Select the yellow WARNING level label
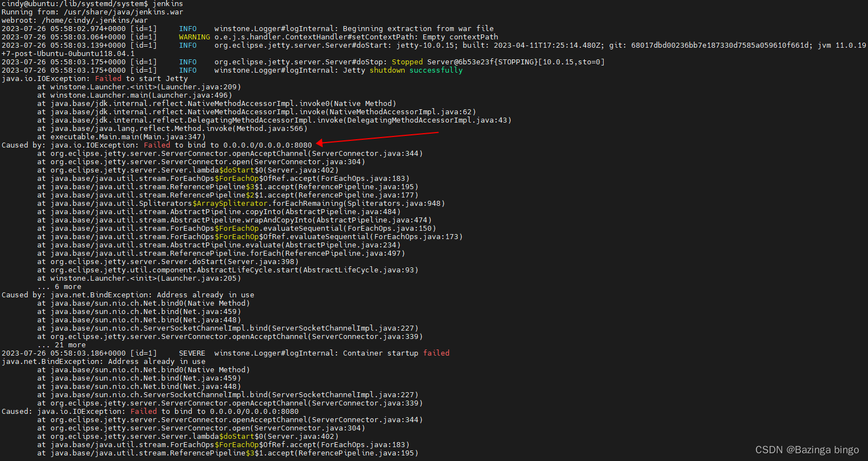 coord(194,37)
